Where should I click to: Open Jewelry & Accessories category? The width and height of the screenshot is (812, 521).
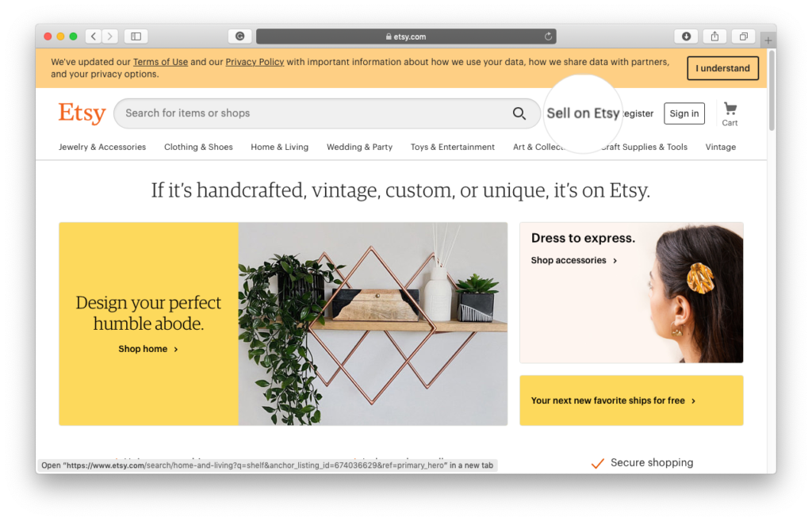[102, 147]
